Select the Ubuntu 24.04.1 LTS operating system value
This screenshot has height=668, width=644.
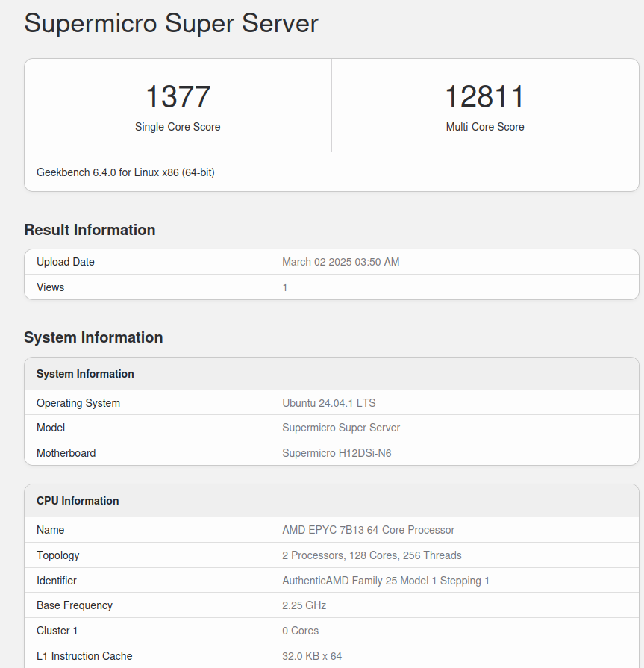(328, 403)
